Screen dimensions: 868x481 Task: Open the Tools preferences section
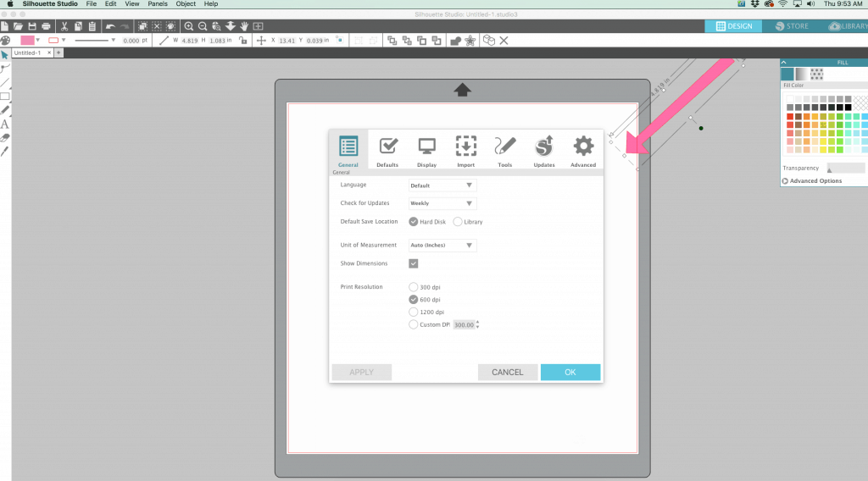505,152
